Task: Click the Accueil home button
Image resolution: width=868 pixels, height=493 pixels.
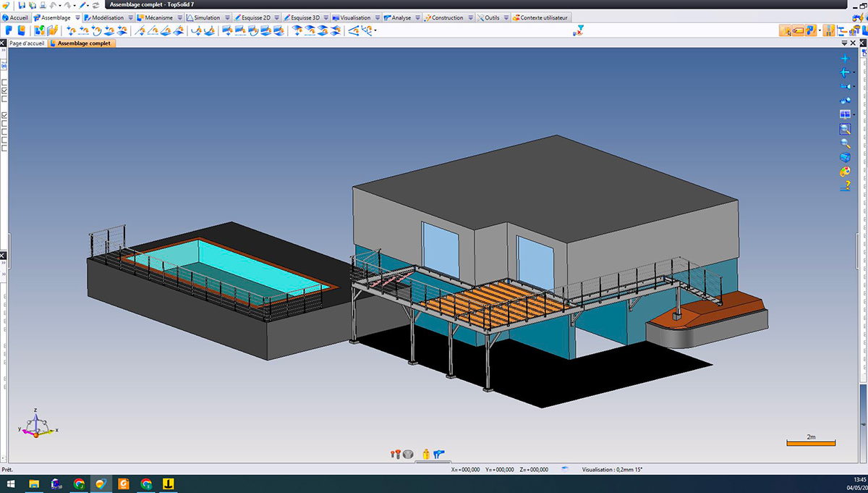Action: coord(15,17)
